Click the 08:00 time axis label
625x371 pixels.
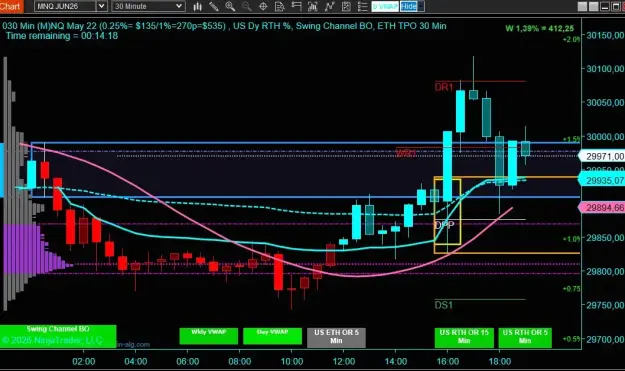(x=240, y=361)
